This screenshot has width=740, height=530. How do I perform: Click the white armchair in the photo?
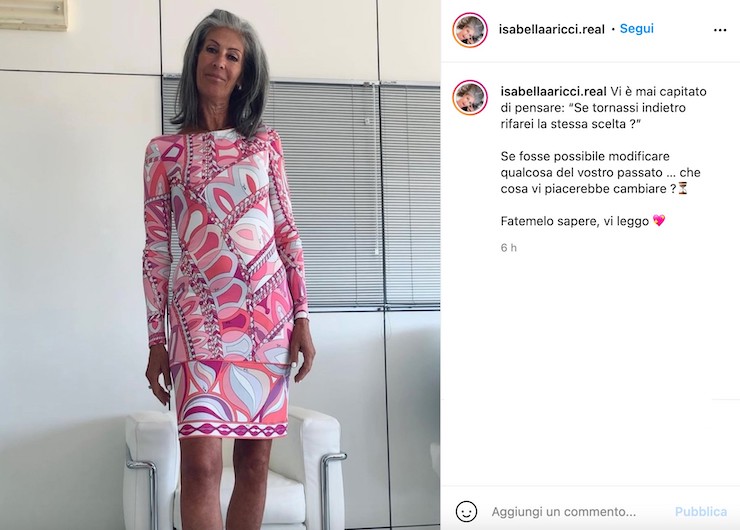click(236, 472)
